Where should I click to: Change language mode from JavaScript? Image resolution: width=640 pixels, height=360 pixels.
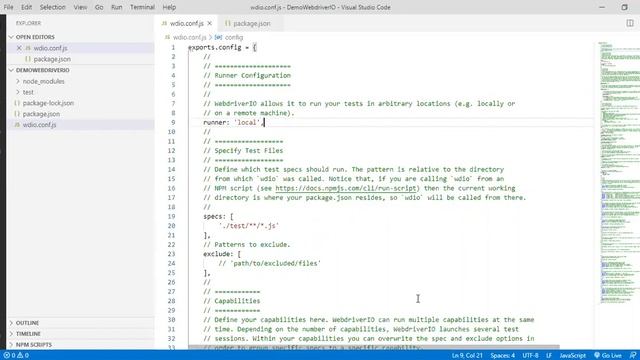pos(572,356)
